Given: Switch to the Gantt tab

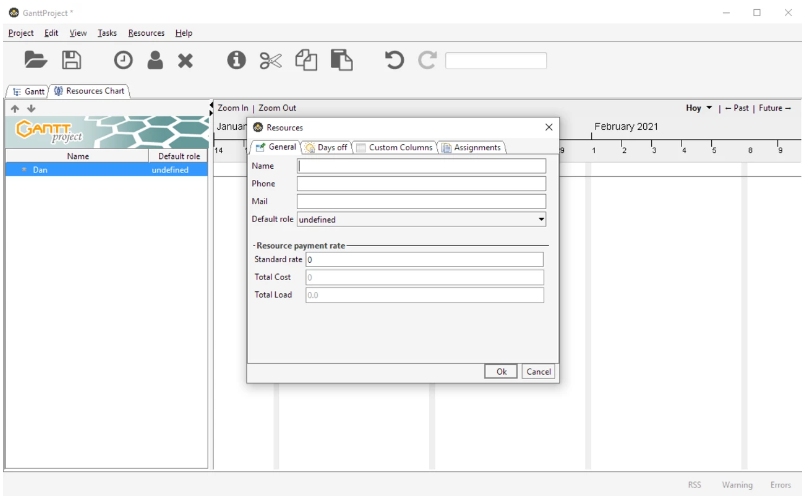Looking at the screenshot, I should pos(31,91).
